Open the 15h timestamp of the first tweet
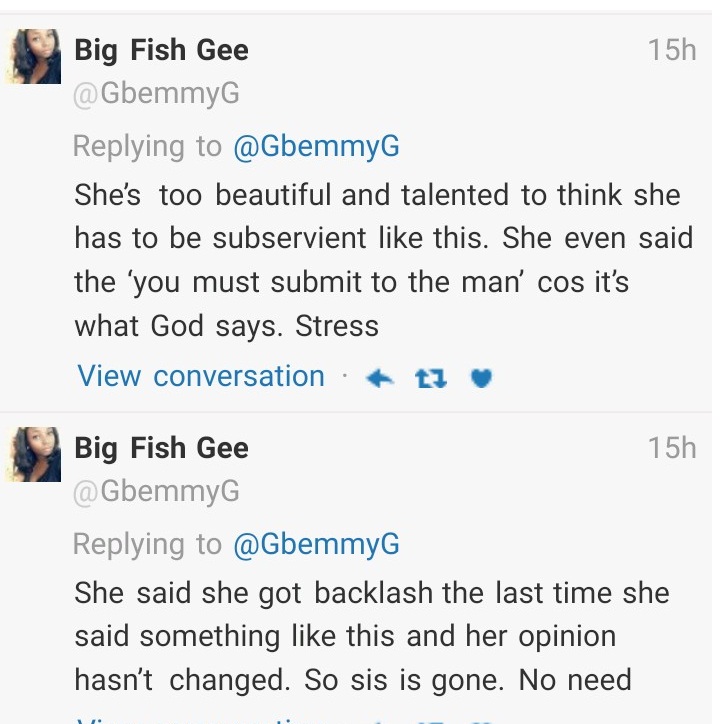The image size is (720, 724). [x=671, y=50]
